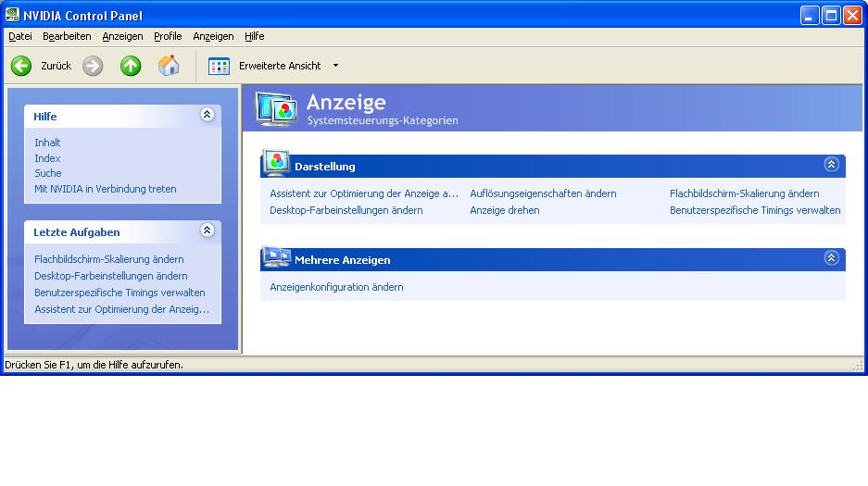Viewport: 868px width, 486px height.
Task: Select the Anzeige drehen link
Action: (504, 210)
